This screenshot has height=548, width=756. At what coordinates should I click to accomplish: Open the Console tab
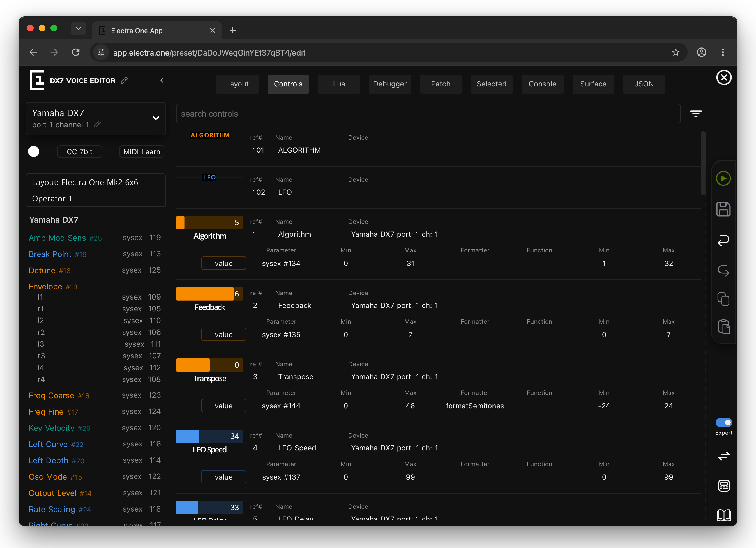542,84
